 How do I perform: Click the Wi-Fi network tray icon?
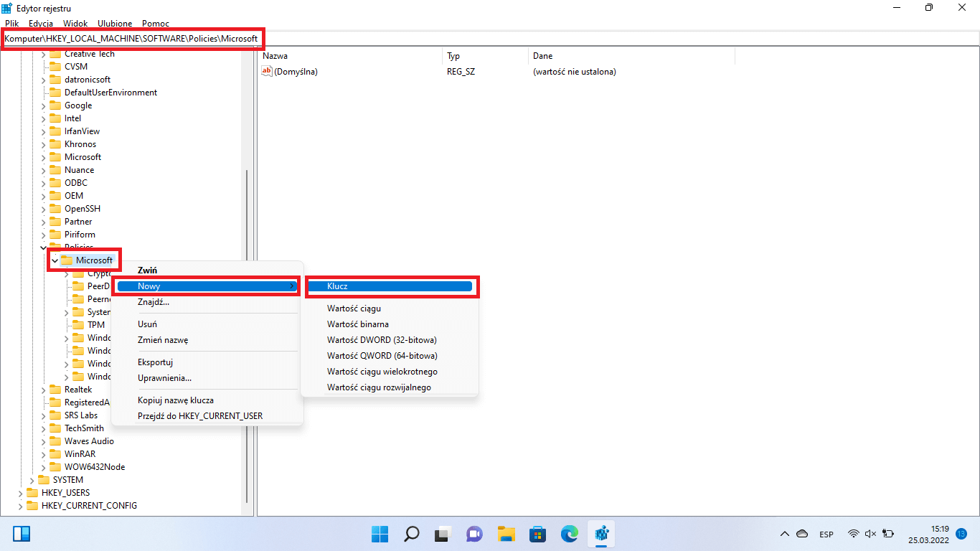coord(854,534)
